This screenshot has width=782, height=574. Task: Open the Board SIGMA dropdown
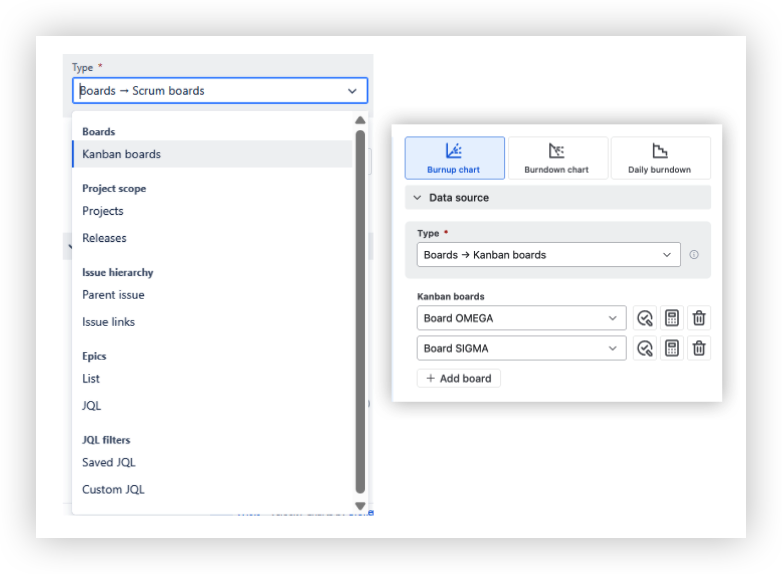tap(521, 348)
